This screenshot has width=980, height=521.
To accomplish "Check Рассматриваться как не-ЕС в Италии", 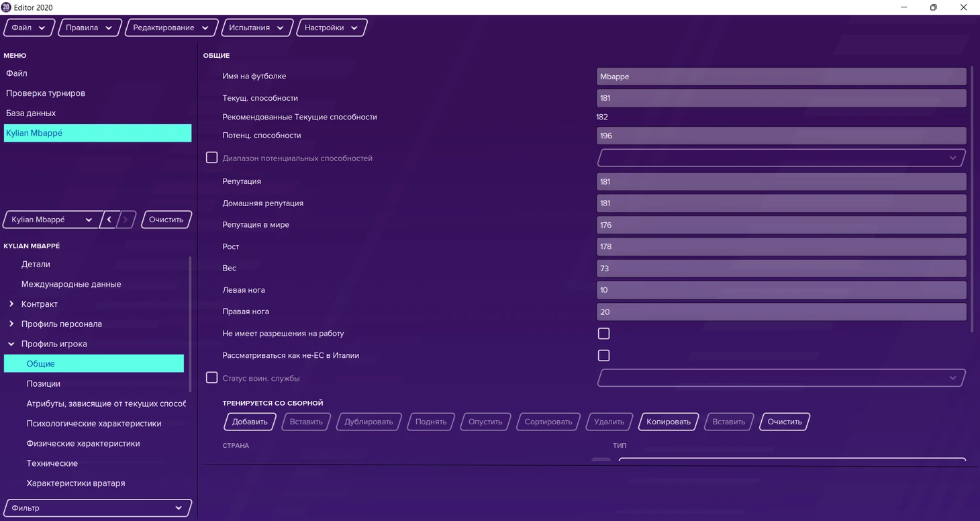I will tap(603, 355).
